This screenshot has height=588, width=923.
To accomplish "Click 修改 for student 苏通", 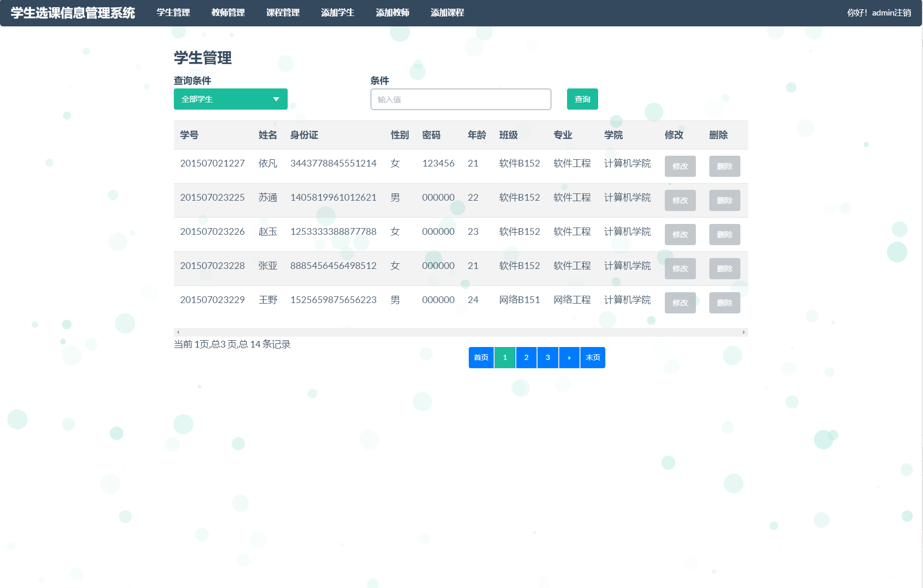I will [680, 200].
